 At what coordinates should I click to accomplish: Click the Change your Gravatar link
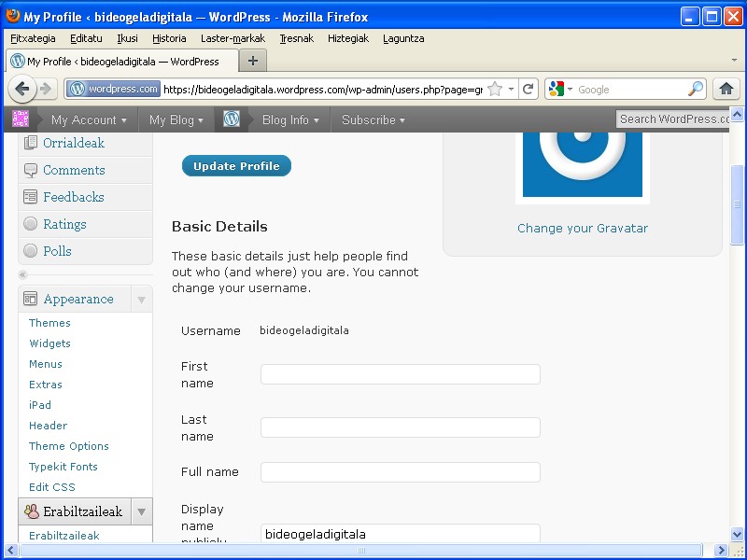(582, 228)
